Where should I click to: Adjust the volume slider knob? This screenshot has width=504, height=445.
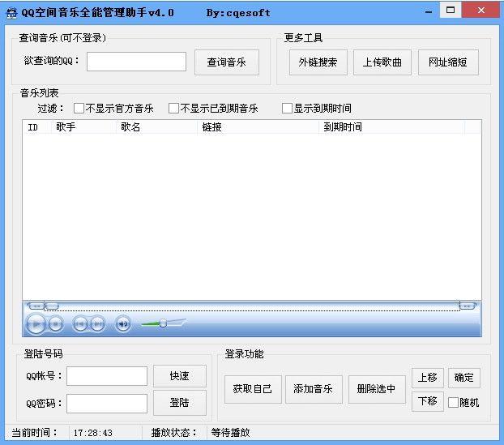click(163, 323)
